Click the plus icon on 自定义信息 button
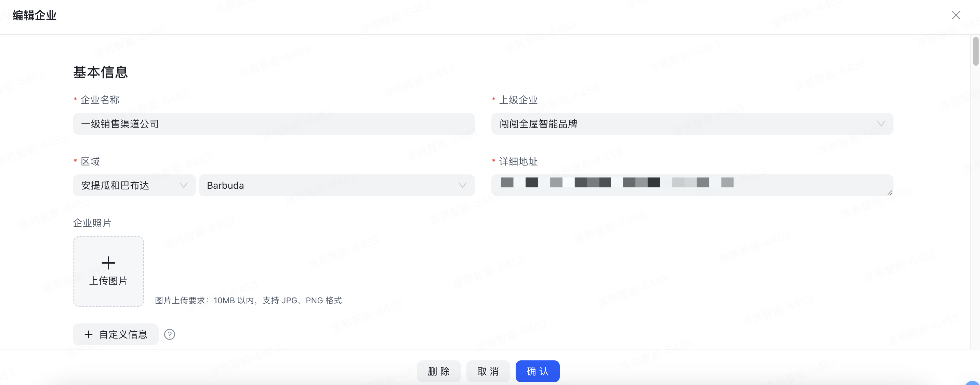This screenshot has width=980, height=385. (x=89, y=334)
